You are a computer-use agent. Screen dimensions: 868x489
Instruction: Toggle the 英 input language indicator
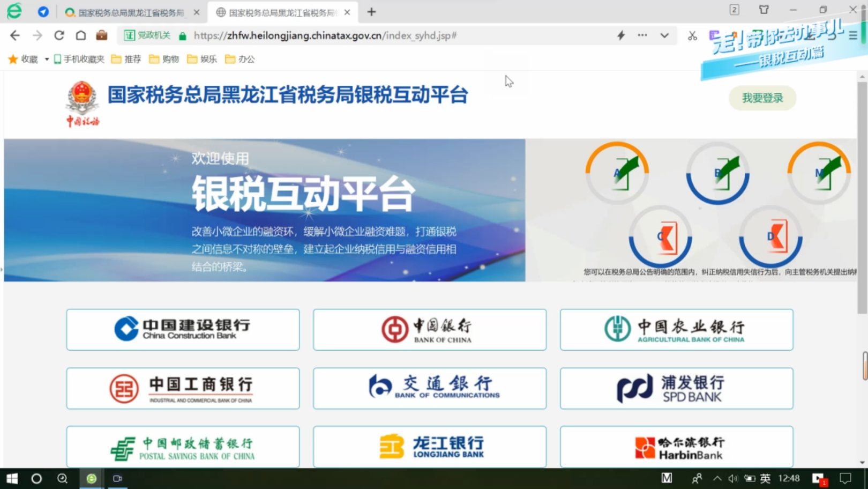coord(765,478)
